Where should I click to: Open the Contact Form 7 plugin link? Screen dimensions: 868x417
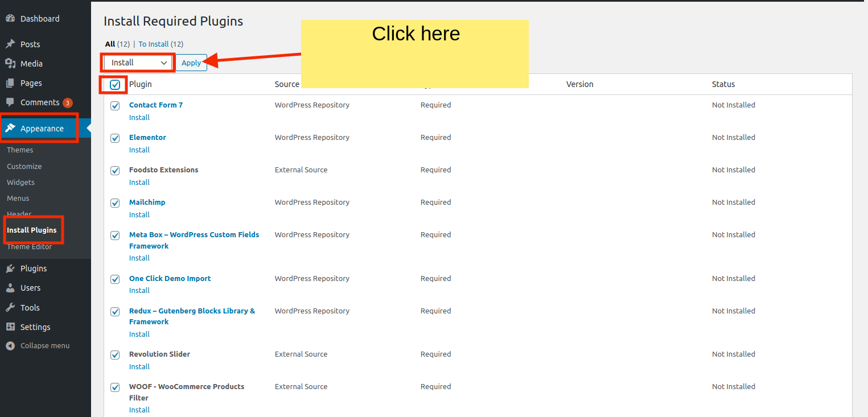pyautogui.click(x=156, y=105)
